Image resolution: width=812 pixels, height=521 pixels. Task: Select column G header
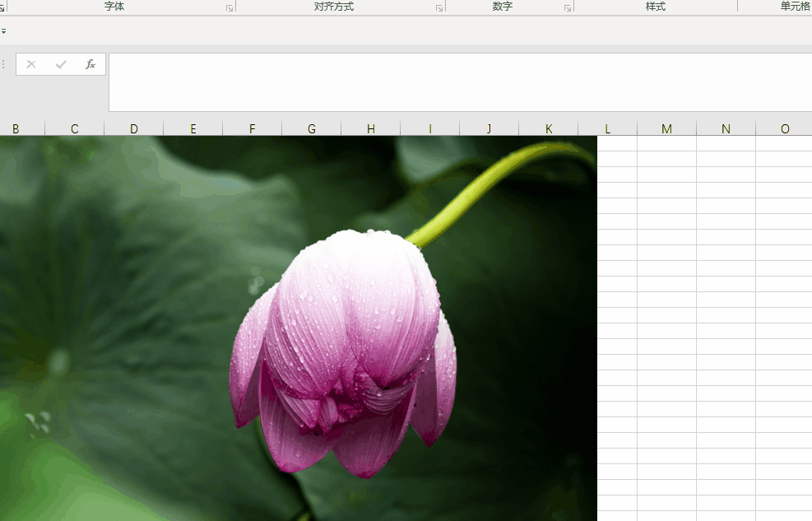point(312,128)
